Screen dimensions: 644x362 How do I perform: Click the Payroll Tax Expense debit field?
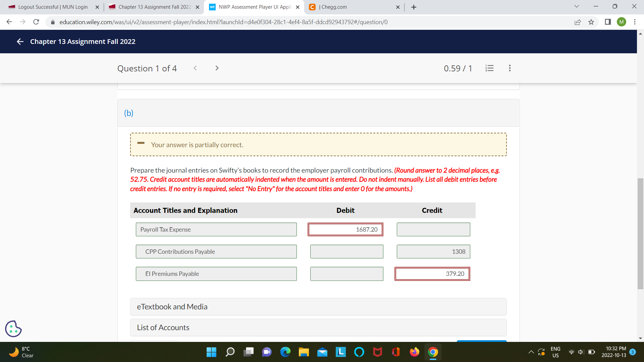coord(345,229)
